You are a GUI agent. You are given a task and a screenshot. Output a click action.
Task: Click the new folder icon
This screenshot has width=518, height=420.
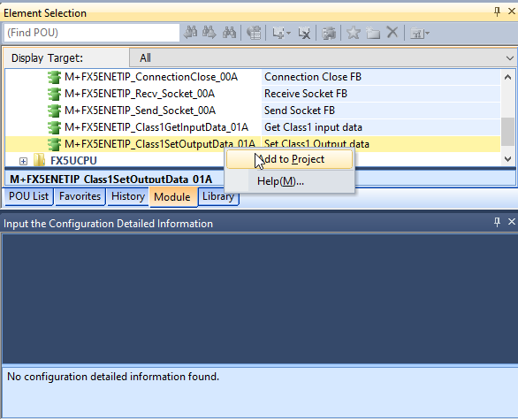coord(373,33)
